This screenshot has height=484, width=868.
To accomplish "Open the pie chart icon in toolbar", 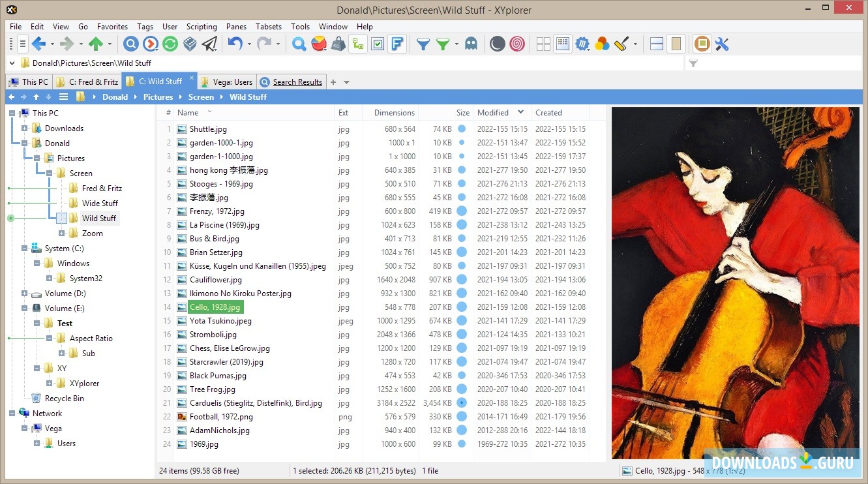I will click(319, 44).
